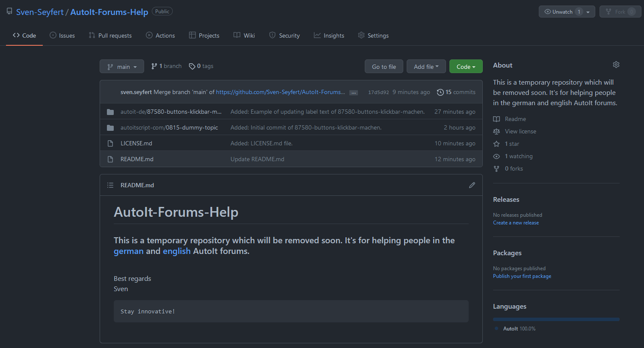Click the tags icon showing 0 tags
This screenshot has width=644, height=348.
pos(192,66)
